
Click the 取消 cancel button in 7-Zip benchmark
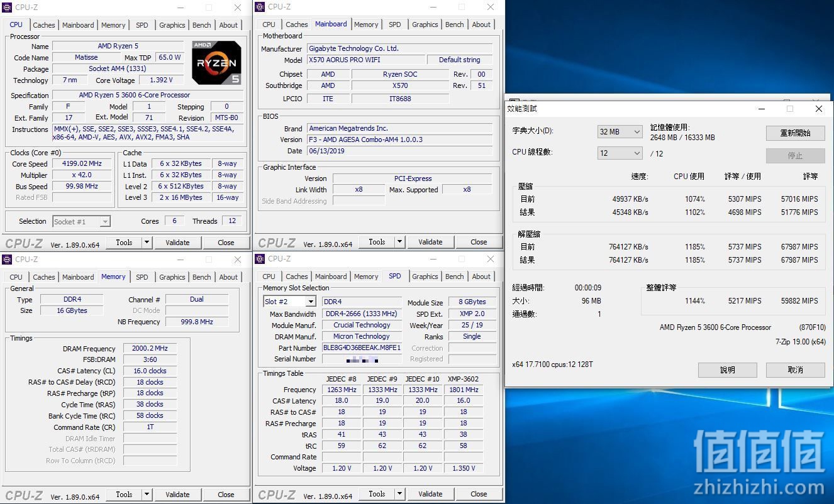click(x=795, y=370)
